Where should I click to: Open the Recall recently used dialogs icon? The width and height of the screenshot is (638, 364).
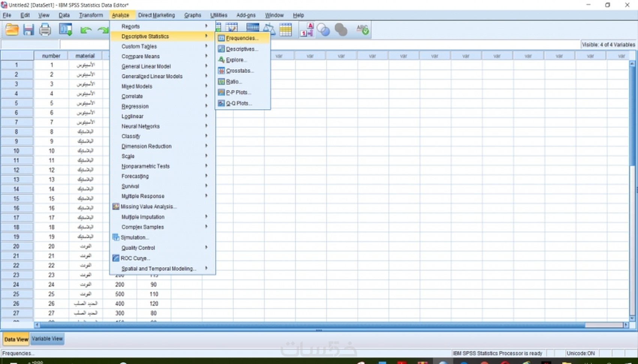coord(66,30)
